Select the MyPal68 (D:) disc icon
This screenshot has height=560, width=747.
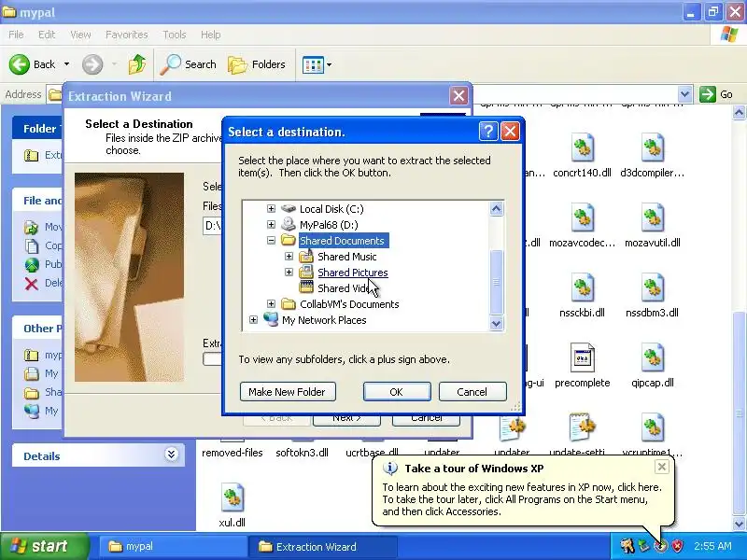pos(289,224)
